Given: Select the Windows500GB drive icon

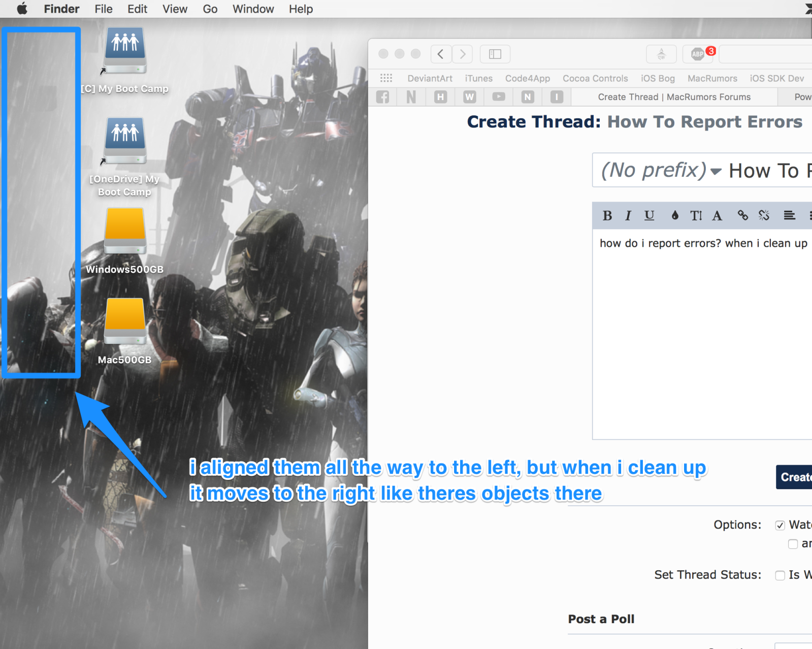Looking at the screenshot, I should tap(125, 231).
